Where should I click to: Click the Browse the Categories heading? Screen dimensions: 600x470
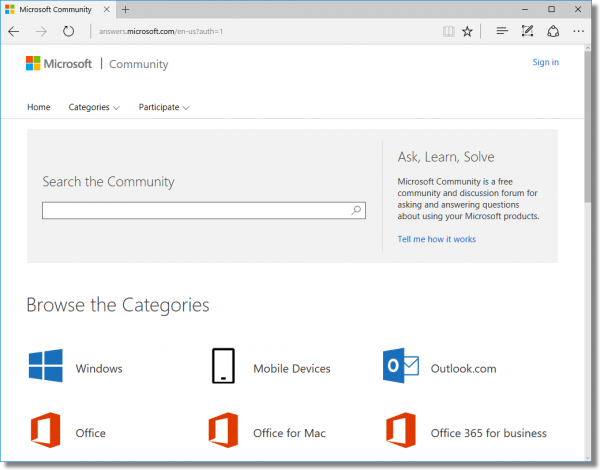[x=118, y=305]
